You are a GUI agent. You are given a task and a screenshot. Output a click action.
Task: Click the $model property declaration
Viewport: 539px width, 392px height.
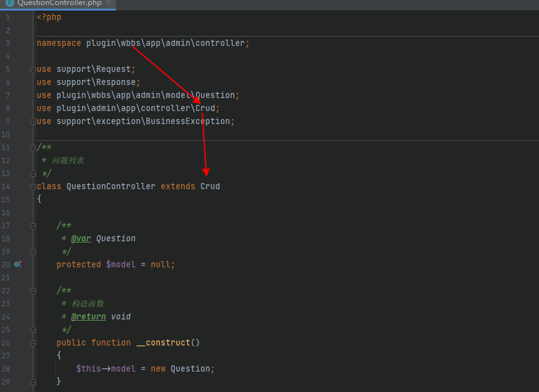(x=121, y=264)
